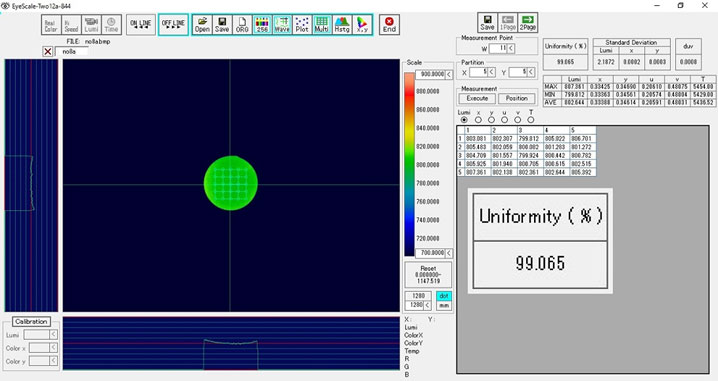Open the Partition X value arrow

tap(491, 72)
